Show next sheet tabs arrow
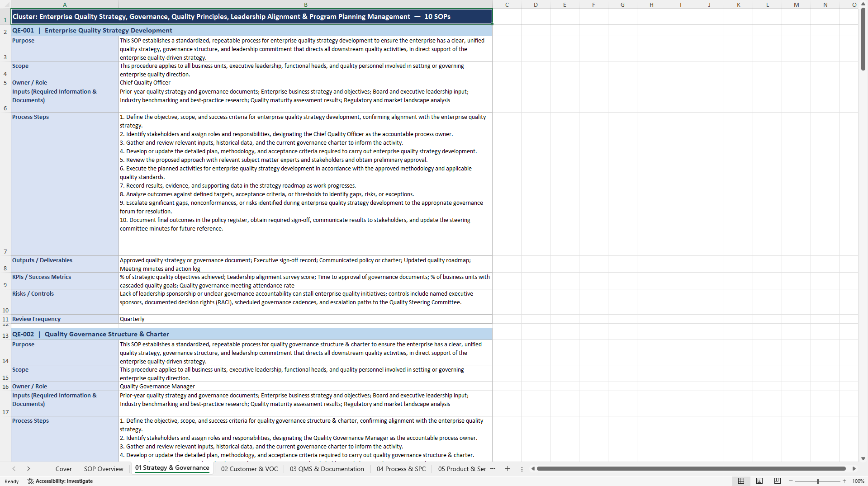Image resolution: width=868 pixels, height=486 pixels. click(x=28, y=469)
